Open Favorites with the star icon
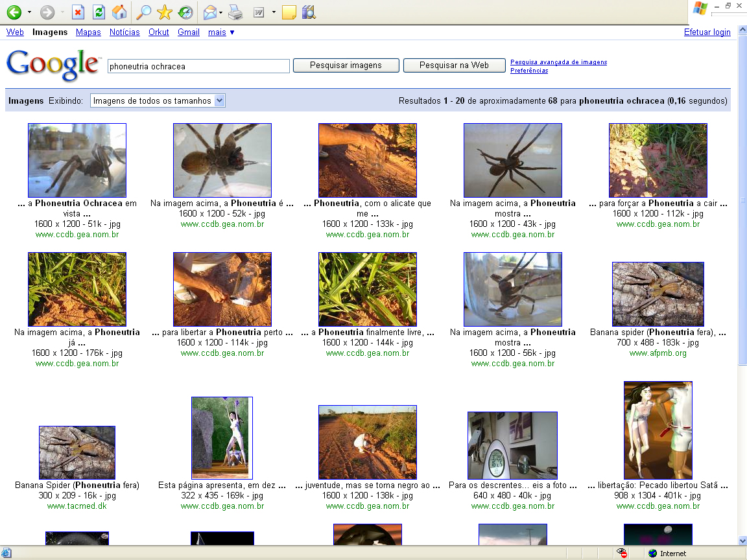This screenshot has height=560, width=747. tap(165, 12)
